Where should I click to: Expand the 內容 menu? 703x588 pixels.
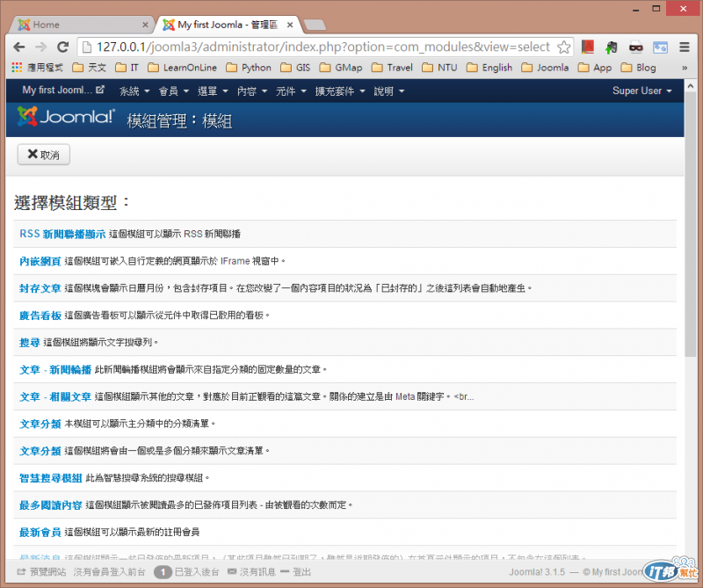[x=252, y=91]
